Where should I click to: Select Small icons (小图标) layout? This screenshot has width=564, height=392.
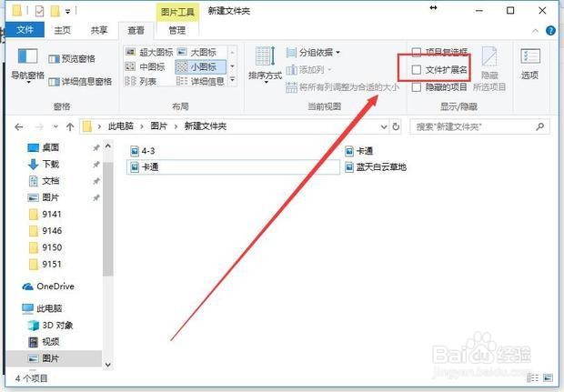[x=200, y=66]
